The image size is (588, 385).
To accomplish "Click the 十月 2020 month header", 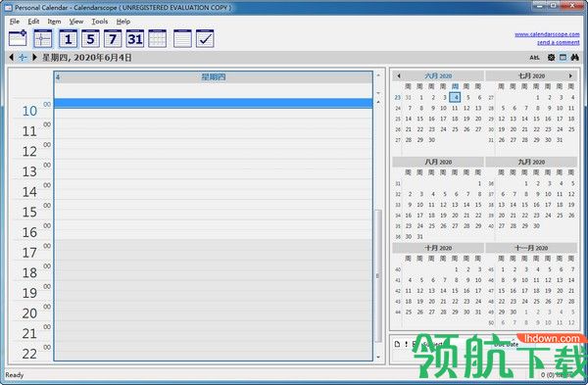I will [x=438, y=248].
